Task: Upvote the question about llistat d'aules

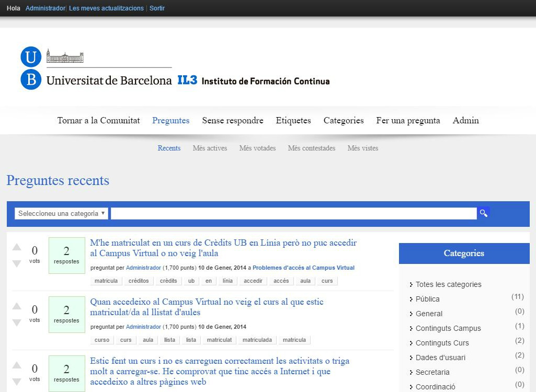Action: tap(17, 306)
